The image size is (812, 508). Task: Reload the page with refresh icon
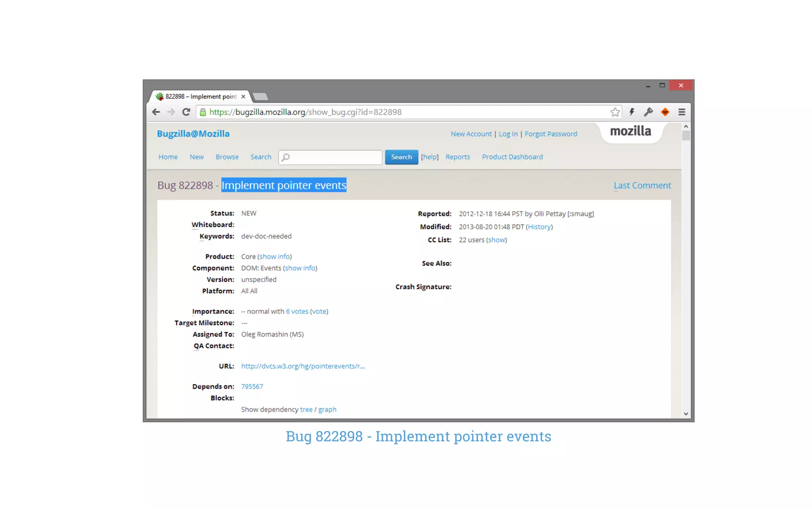[x=186, y=112]
